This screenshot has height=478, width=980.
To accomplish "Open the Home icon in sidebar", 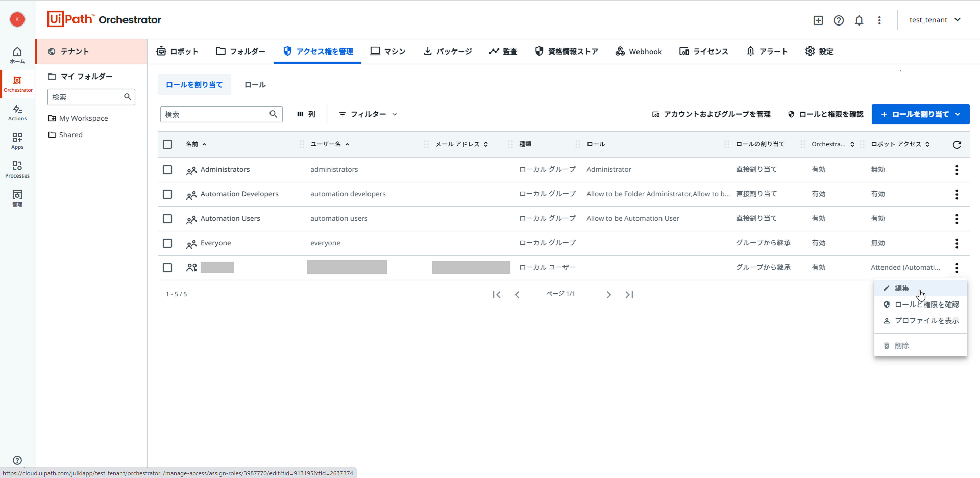I will 17,55.
